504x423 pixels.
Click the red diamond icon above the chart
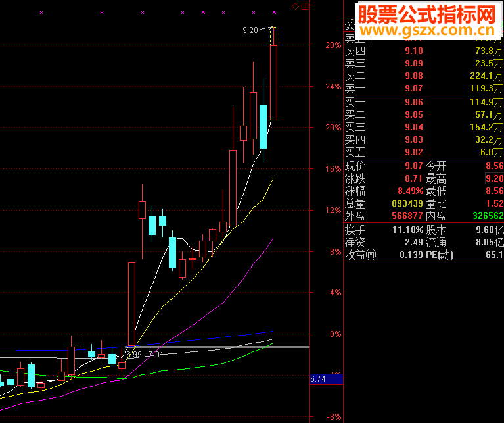coord(295,7)
